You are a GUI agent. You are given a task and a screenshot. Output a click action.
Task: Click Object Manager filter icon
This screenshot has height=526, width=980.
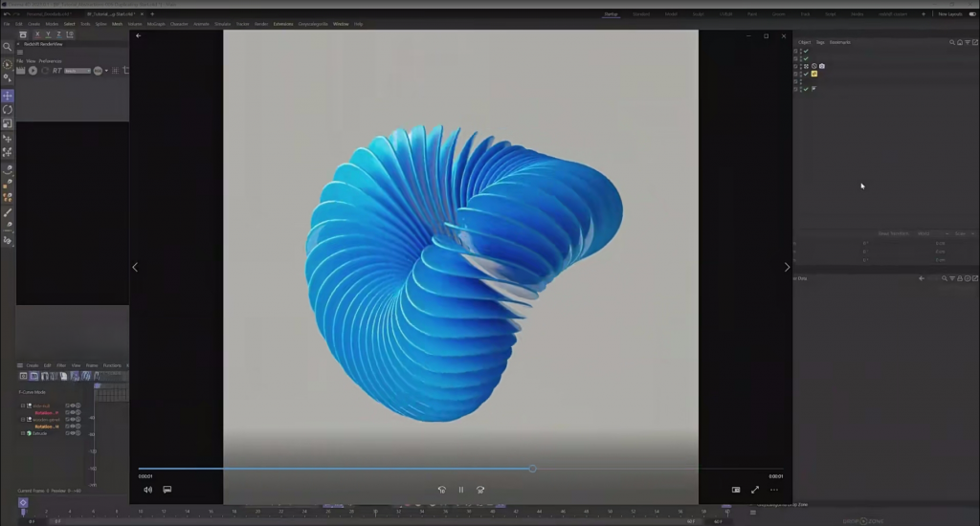point(968,42)
